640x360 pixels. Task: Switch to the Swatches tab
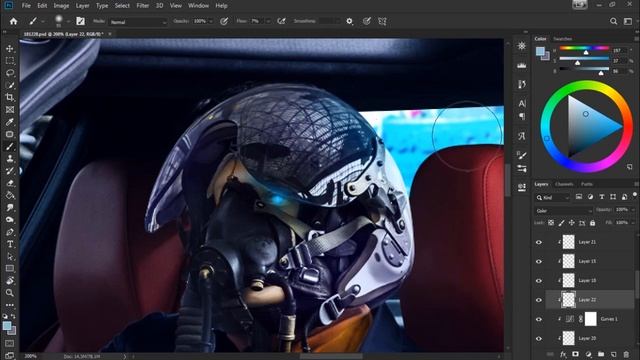pyautogui.click(x=562, y=39)
